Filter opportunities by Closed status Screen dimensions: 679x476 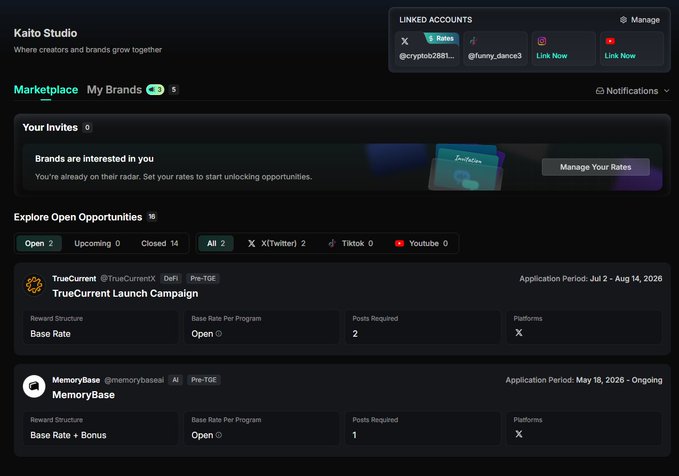159,243
